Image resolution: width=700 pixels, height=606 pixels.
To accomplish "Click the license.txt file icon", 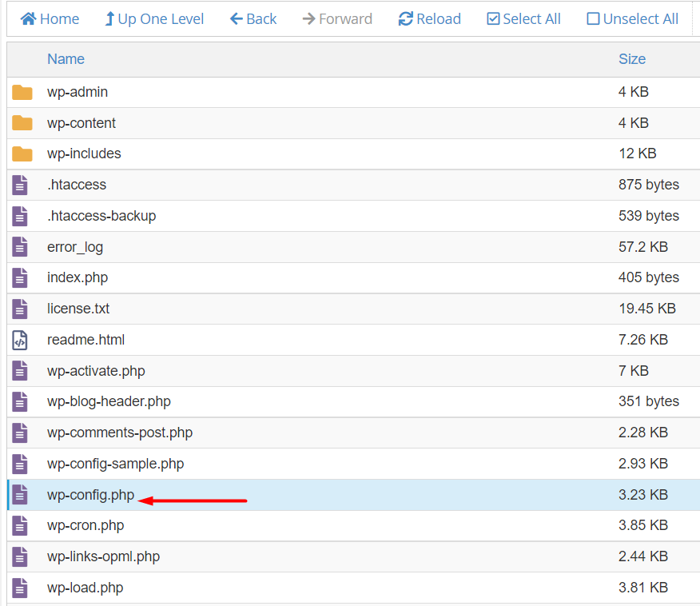I will pyautogui.click(x=20, y=309).
